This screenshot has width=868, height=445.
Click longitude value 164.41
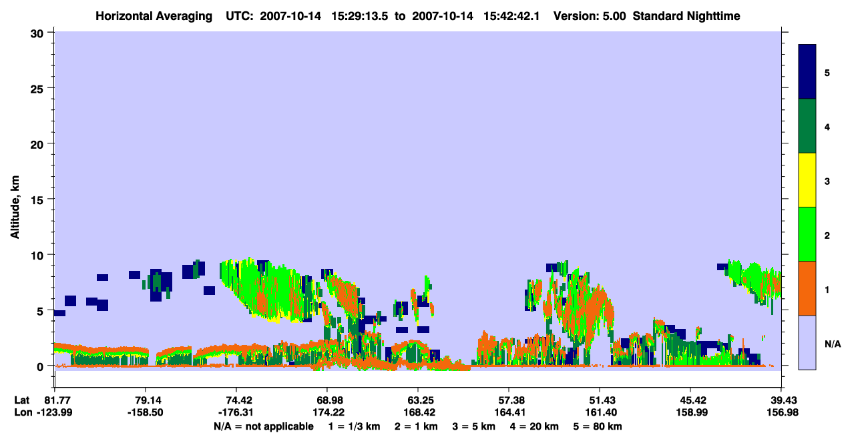point(509,412)
